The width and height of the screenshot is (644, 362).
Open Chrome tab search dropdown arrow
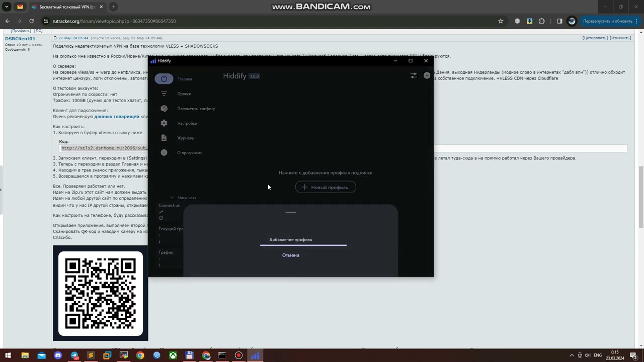[7, 7]
